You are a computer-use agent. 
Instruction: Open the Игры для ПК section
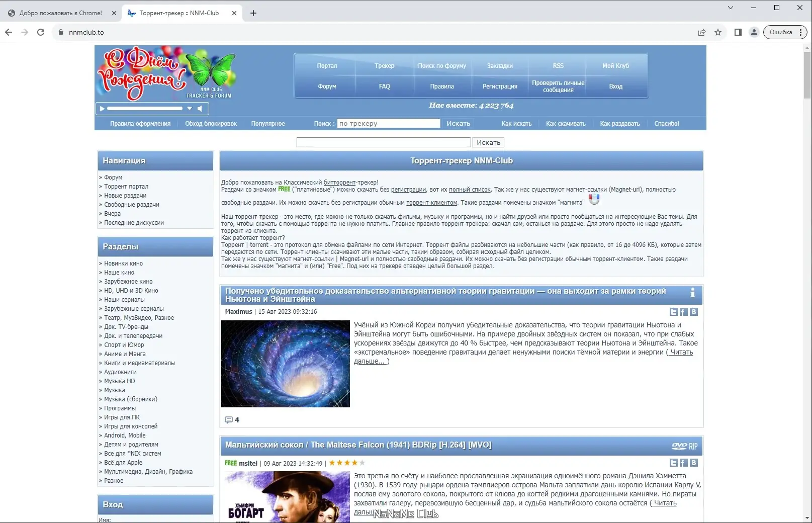(122, 417)
